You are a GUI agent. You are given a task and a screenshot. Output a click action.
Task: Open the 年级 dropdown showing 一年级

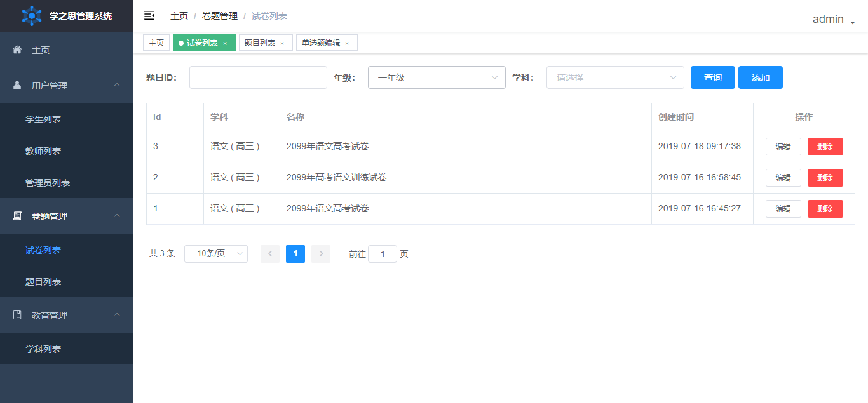(437, 77)
